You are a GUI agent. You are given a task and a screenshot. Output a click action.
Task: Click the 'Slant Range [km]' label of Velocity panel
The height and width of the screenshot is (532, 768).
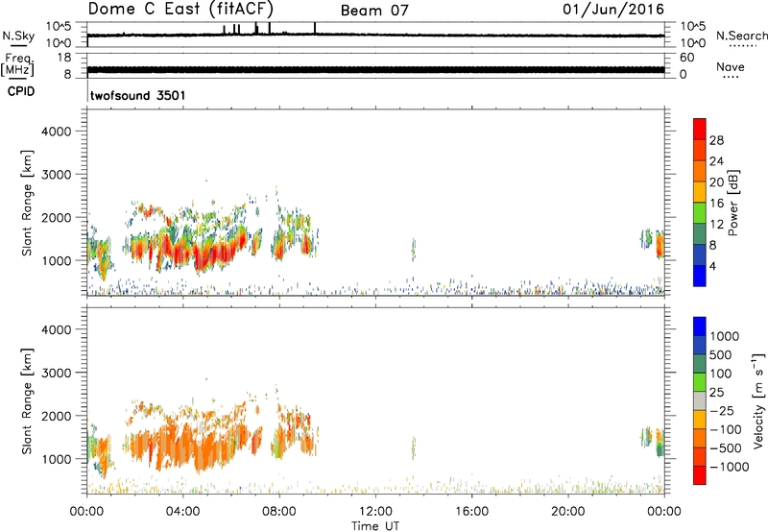27,401
